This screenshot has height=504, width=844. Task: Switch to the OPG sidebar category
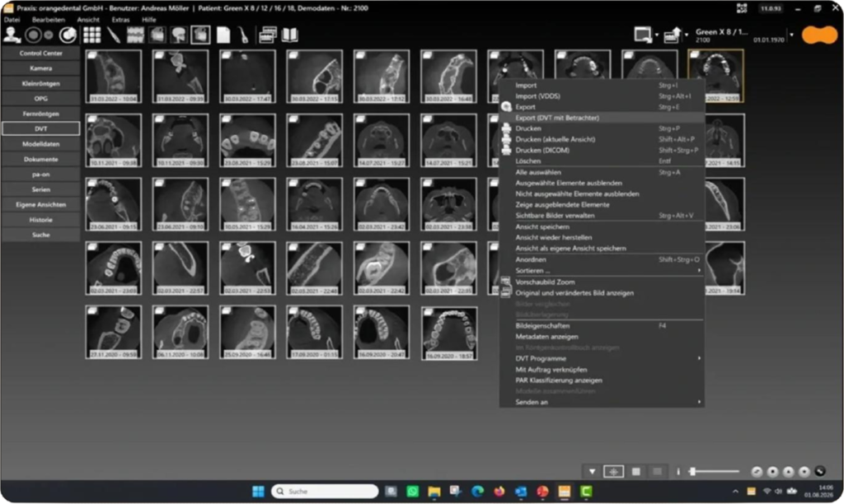pos(41,99)
